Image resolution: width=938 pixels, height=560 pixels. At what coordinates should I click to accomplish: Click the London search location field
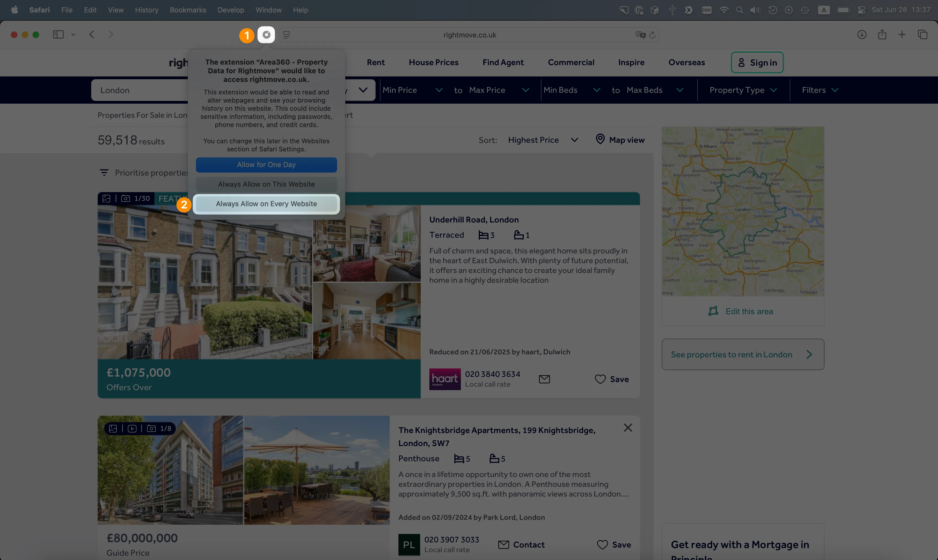coord(139,90)
